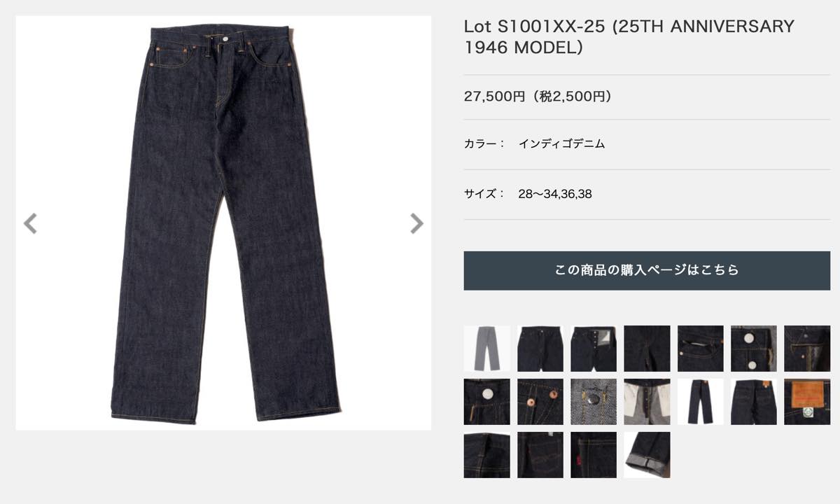Viewport: 840px width, 504px height.
Task: Open the inside-out pocket bags thumbnail
Action: (647, 402)
